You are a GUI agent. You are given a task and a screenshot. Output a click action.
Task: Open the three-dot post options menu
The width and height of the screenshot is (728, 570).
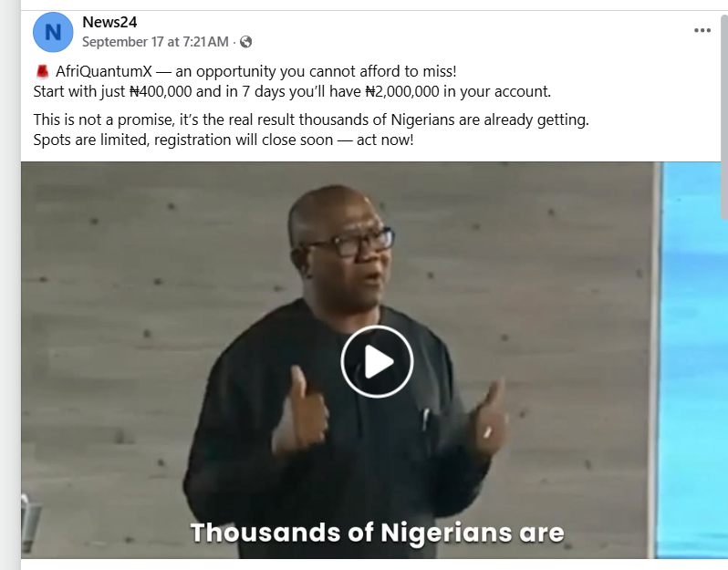(702, 31)
